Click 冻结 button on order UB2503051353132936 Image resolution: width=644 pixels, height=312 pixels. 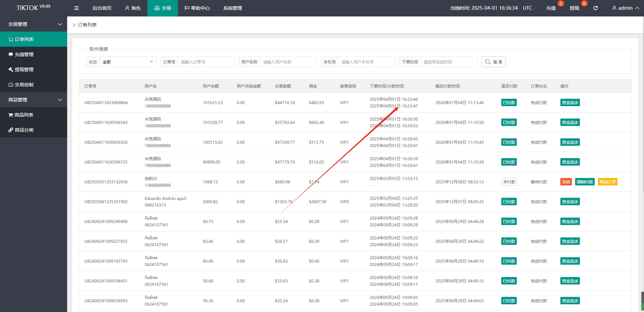pos(566,182)
